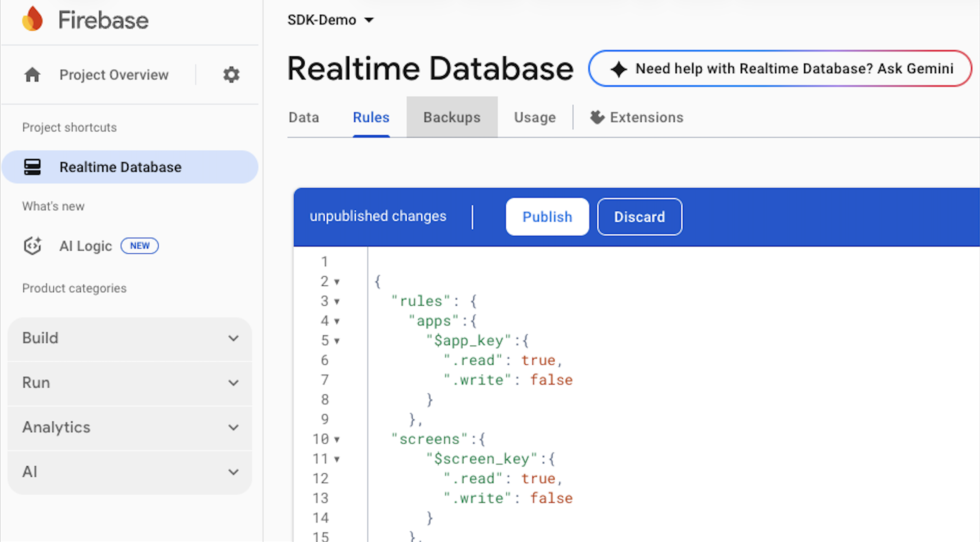Screen dimensions: 980x542
Task: Publish the unpublished rule changes
Action: pyautogui.click(x=547, y=216)
